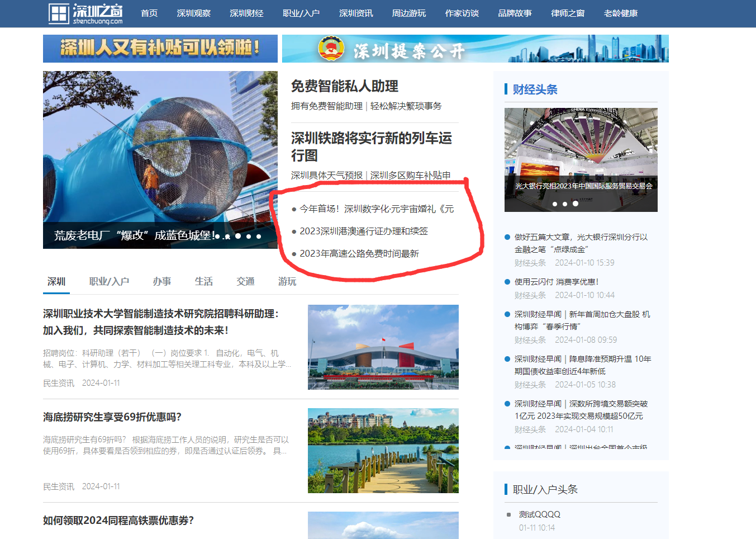Image resolution: width=756 pixels, height=539 pixels.
Task: Go to 深圳财经 in the top menu
Action: click(x=246, y=13)
